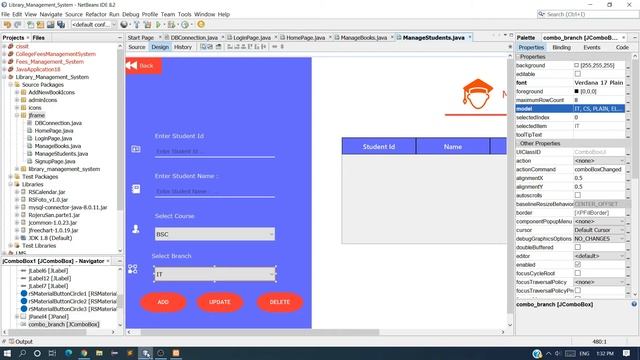Run the project with green play icon
The height and width of the screenshot is (360, 640).
[158, 24]
